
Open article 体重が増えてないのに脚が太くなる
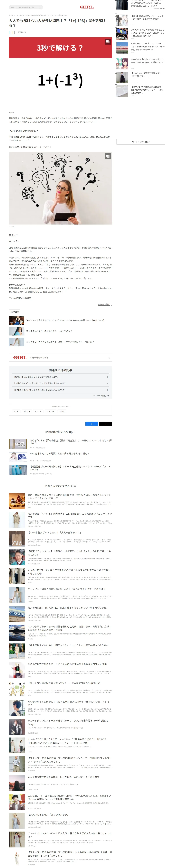pyautogui.click(x=68, y=645)
